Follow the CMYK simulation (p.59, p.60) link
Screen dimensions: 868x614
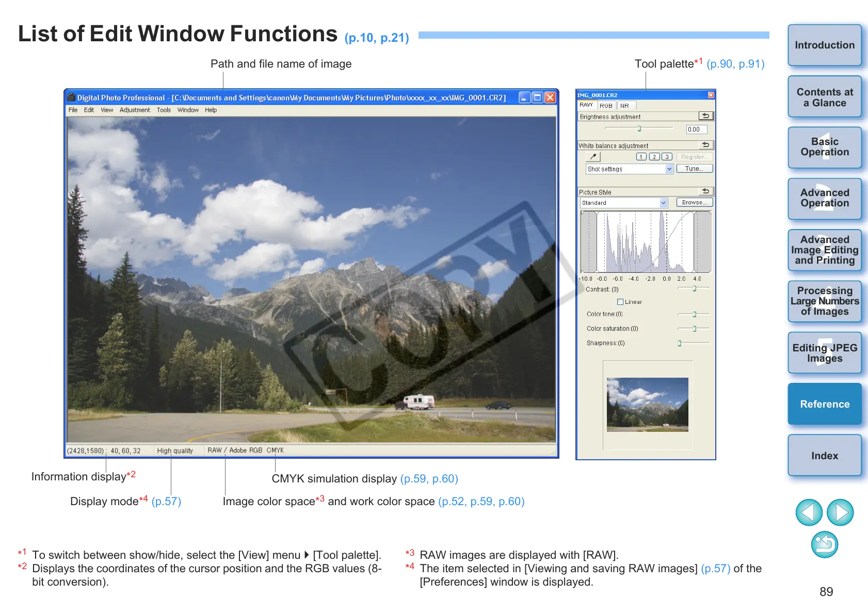click(429, 479)
